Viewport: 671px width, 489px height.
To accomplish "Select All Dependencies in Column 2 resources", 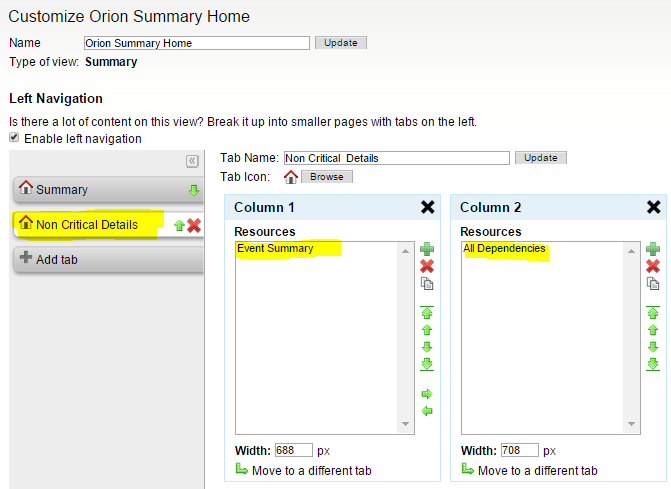I will click(x=504, y=248).
